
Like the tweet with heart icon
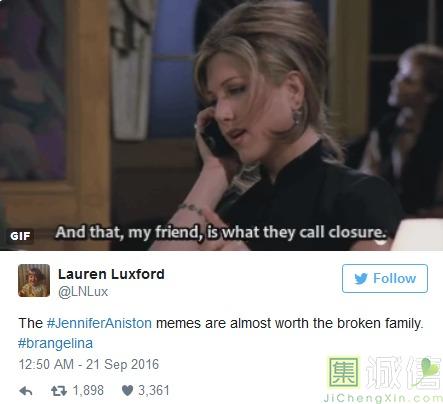click(x=127, y=391)
